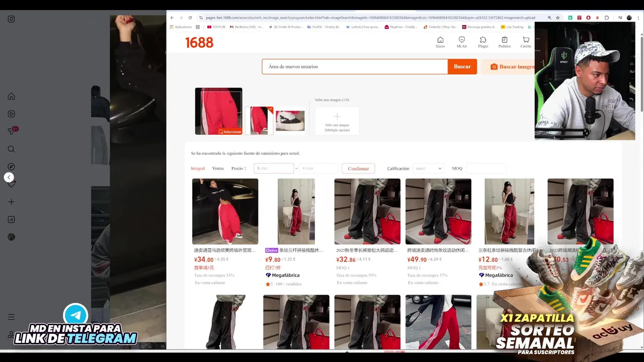Screen dimensions: 644x362
Task: Open the Mi Ali account icon
Action: pyautogui.click(x=461, y=42)
